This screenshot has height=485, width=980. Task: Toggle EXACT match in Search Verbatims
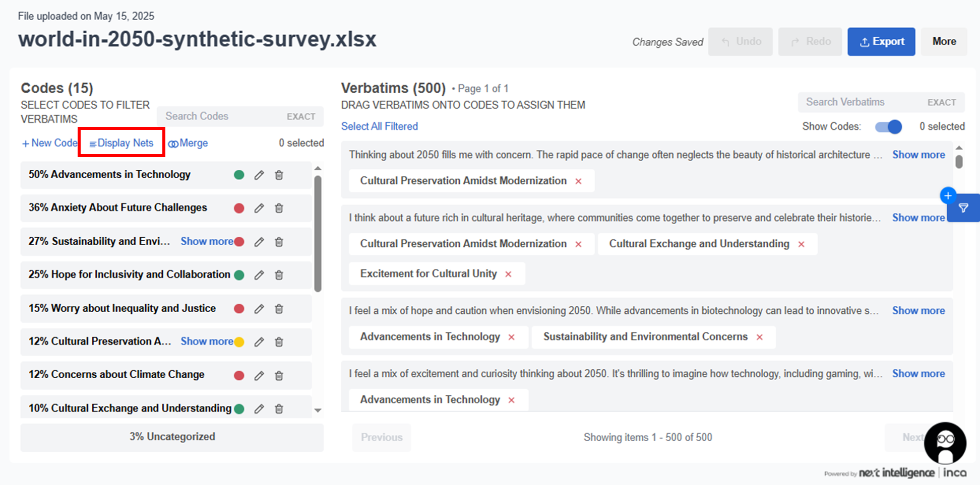click(941, 102)
